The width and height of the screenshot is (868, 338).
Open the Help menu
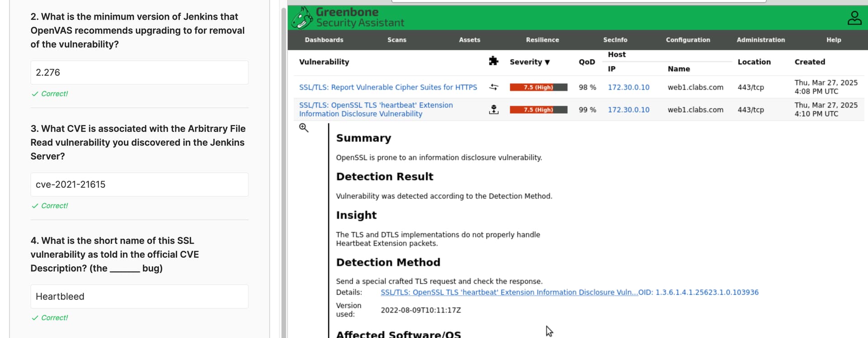coord(833,40)
